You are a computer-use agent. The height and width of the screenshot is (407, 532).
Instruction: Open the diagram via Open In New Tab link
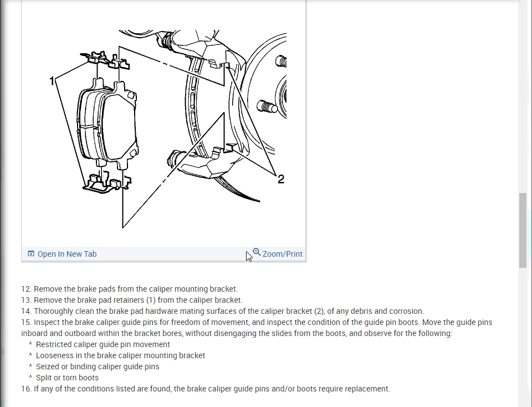(67, 254)
